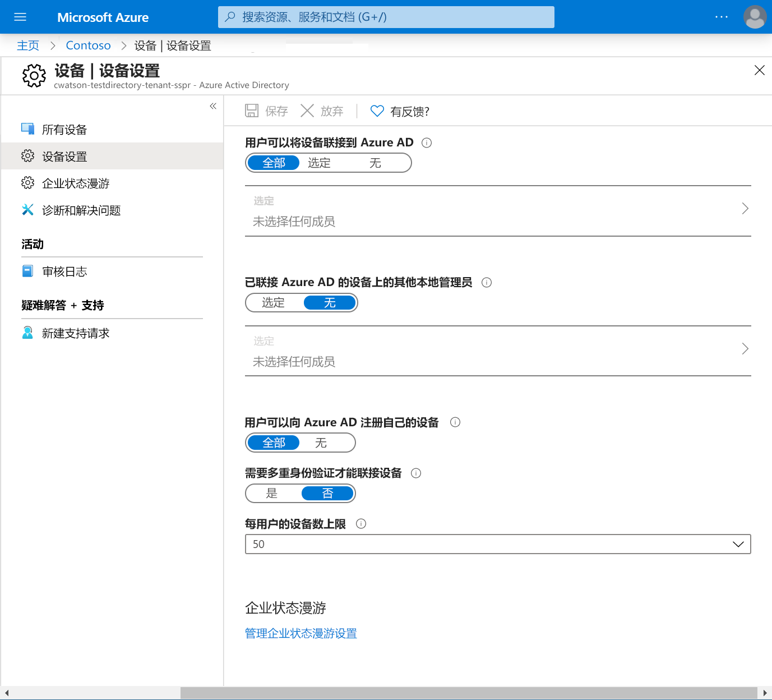Click the Microsoft Azure logo text
Screen dimensions: 772x700
(103, 17)
